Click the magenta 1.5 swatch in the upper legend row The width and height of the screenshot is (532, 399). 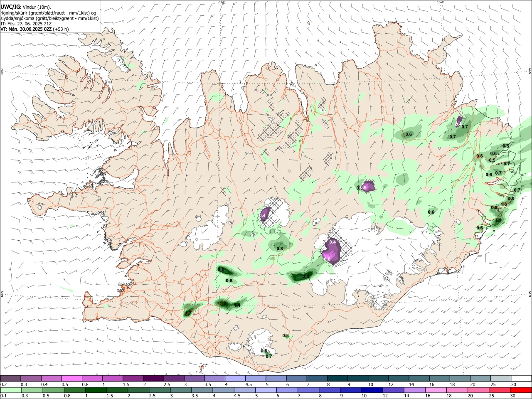click(x=133, y=378)
